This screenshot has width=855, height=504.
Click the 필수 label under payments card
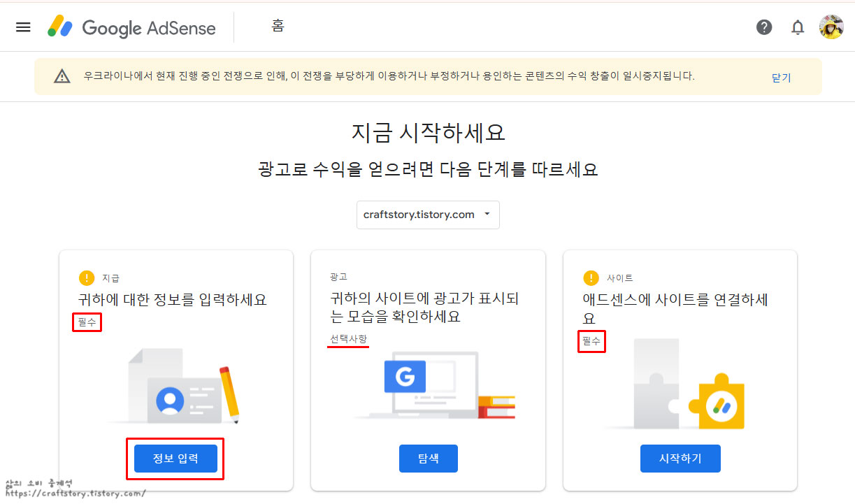click(x=87, y=322)
